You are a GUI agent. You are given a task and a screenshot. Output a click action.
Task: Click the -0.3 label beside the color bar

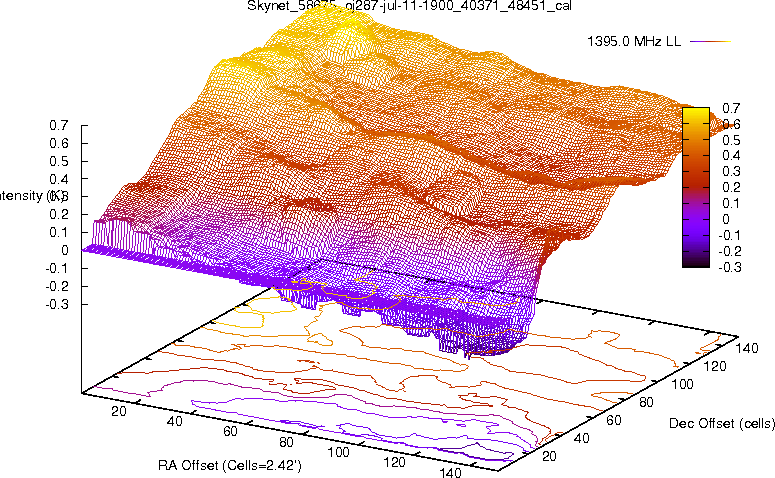pyautogui.click(x=729, y=267)
